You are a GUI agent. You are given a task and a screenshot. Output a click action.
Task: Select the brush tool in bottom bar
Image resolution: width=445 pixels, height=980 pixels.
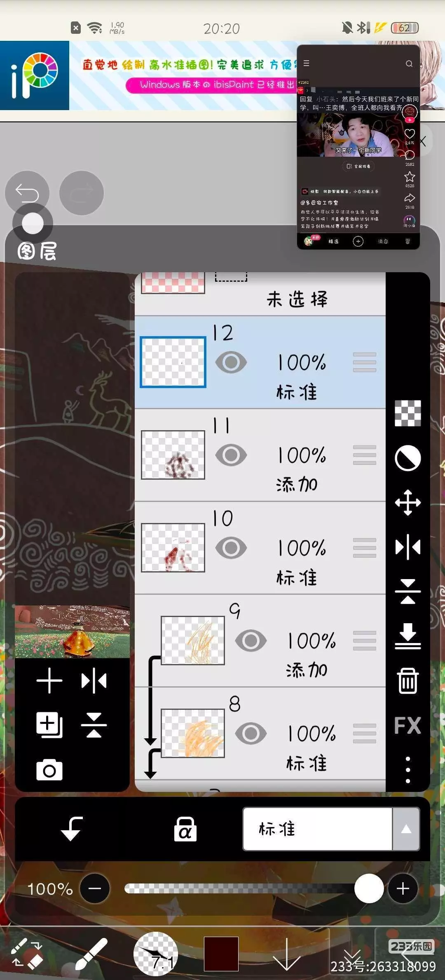(91, 954)
